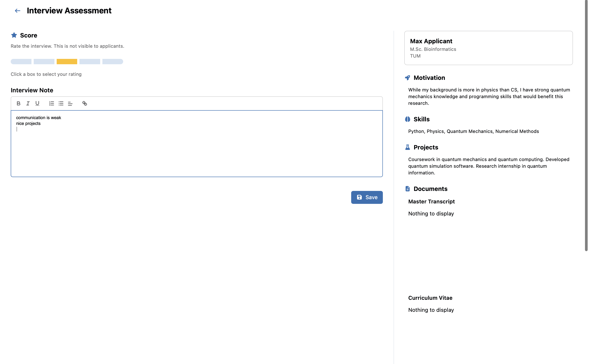Click the blue star icon beside Score

coord(15,35)
